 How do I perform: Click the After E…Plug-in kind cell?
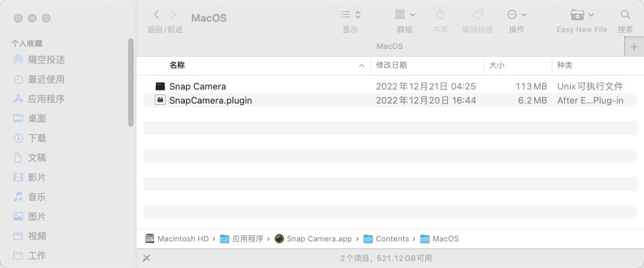(x=590, y=100)
